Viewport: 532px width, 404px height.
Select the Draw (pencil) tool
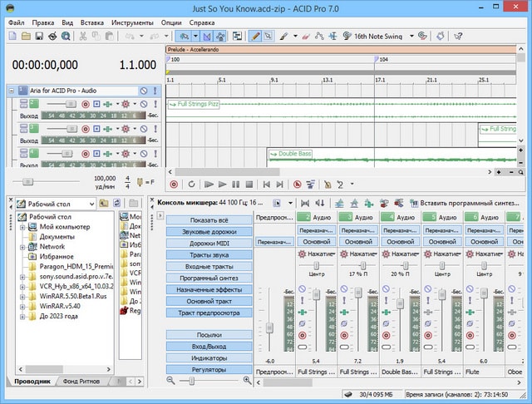click(255, 37)
